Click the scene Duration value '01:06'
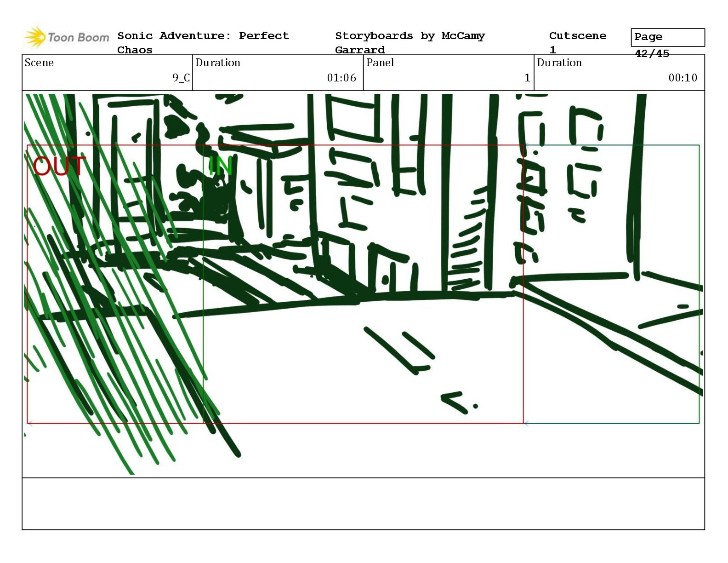Screen dimensions: 728x563 341,78
